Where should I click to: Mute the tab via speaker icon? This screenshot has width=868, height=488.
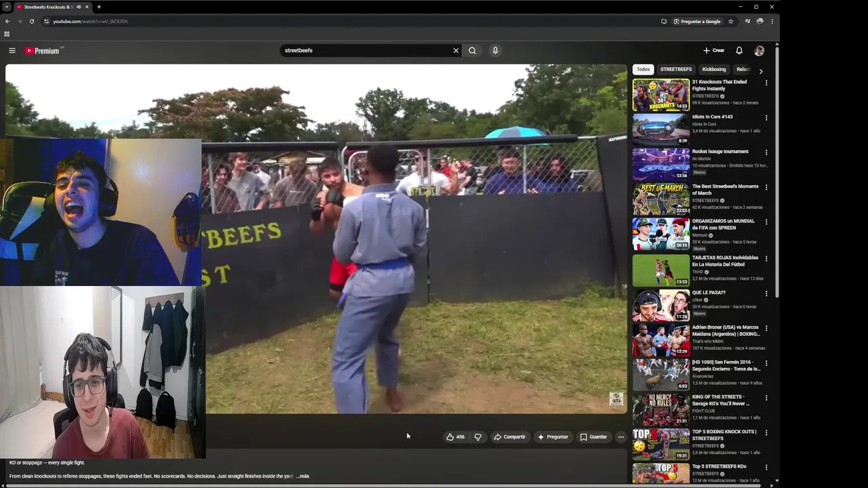[x=79, y=7]
